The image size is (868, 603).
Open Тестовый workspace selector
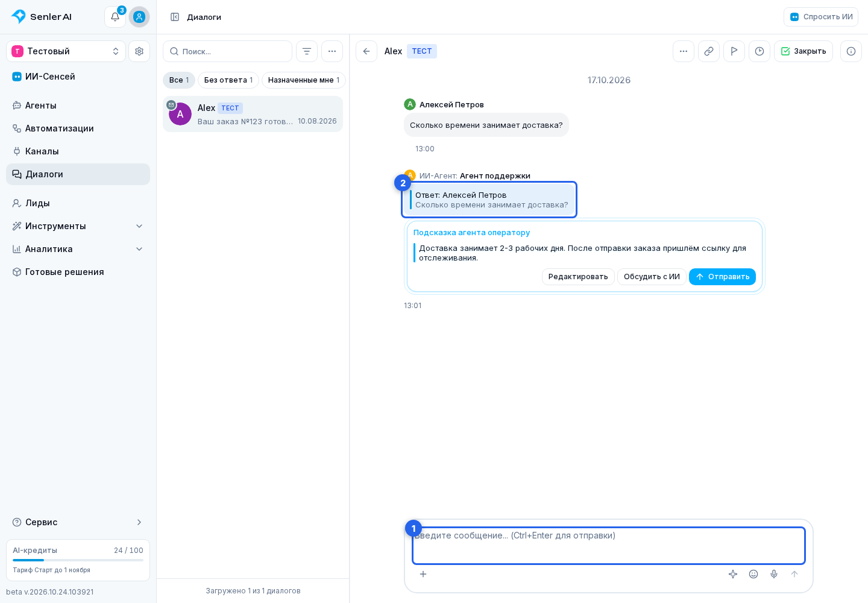(x=66, y=51)
